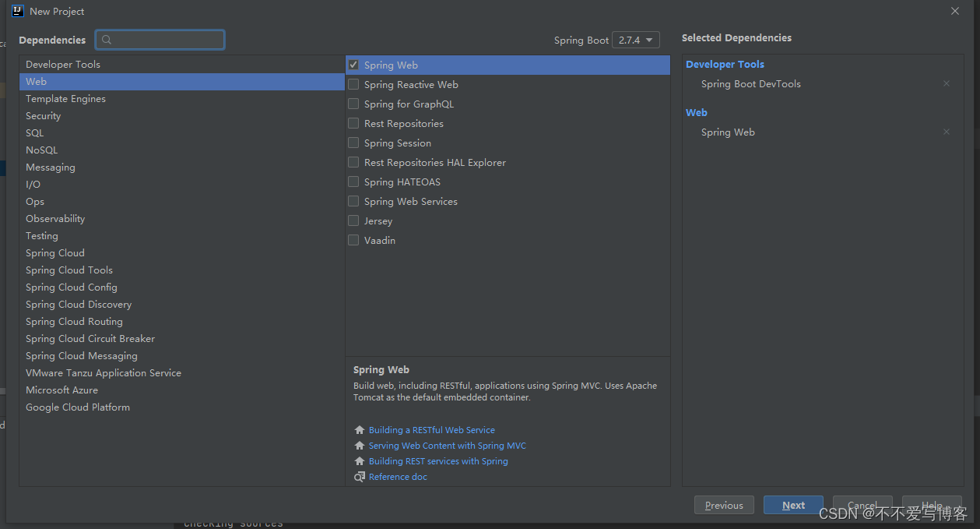Screen dimensions: 980x529
Task: Choose the Messaging category
Action: [182, 168]
